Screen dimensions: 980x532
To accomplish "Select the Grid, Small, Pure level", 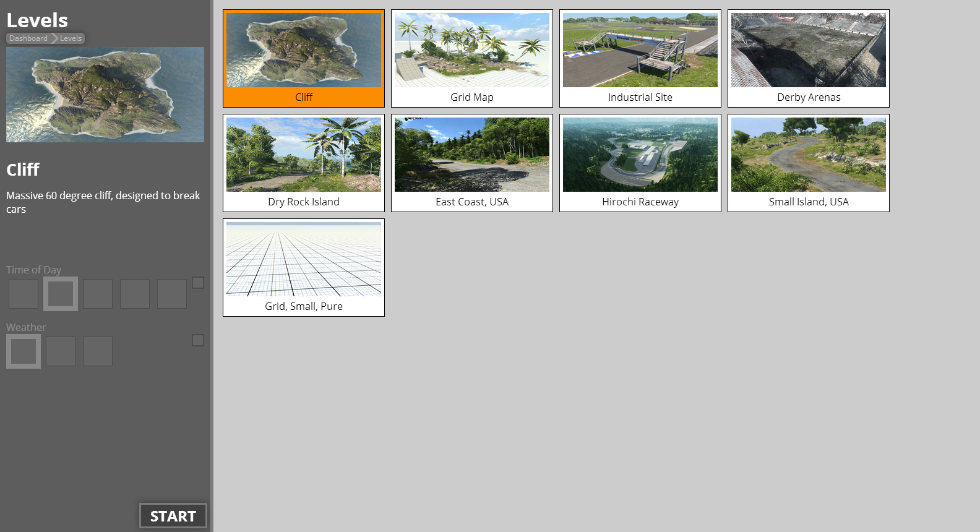I will [304, 268].
